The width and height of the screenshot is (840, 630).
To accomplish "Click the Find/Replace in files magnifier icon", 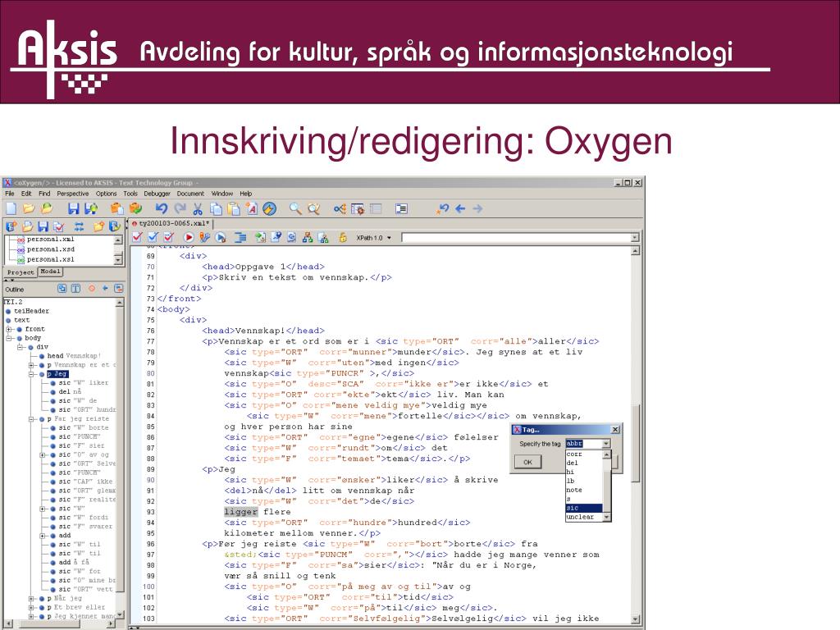I will [314, 208].
